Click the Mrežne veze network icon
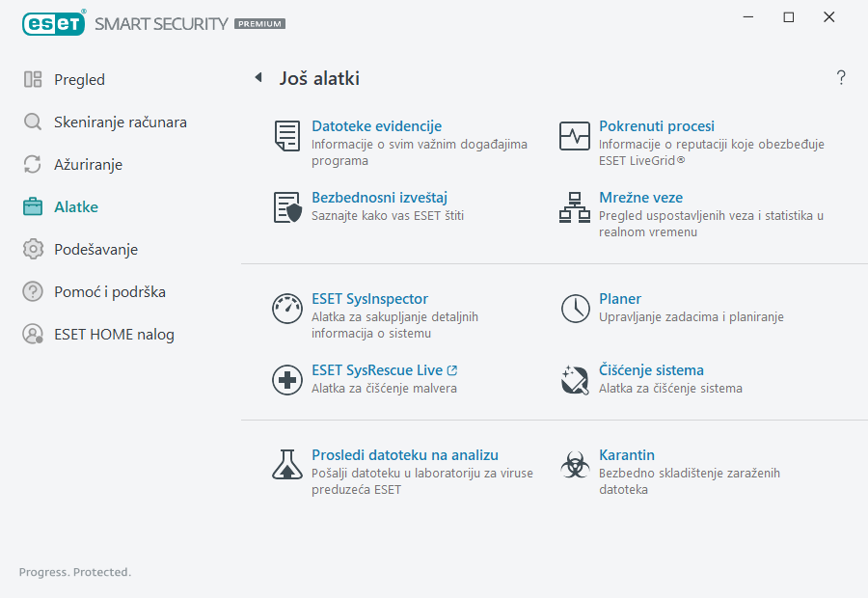The width and height of the screenshot is (868, 598). (575, 207)
